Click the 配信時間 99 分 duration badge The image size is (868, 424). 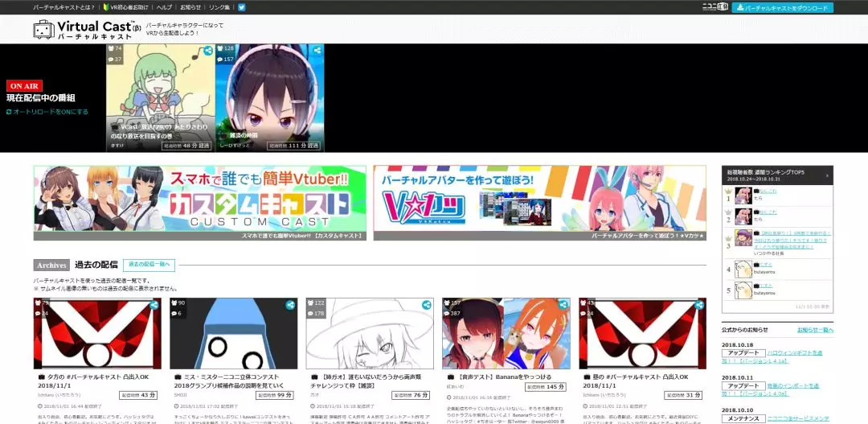[x=276, y=395]
